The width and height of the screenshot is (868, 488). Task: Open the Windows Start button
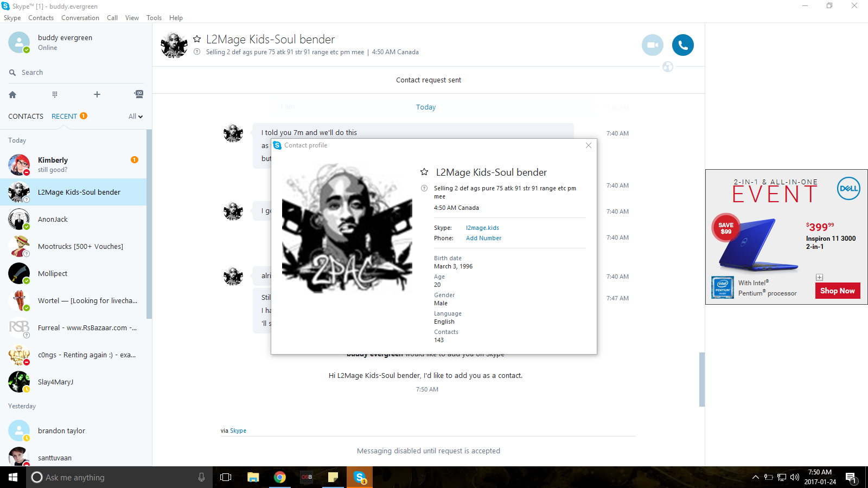tap(13, 477)
